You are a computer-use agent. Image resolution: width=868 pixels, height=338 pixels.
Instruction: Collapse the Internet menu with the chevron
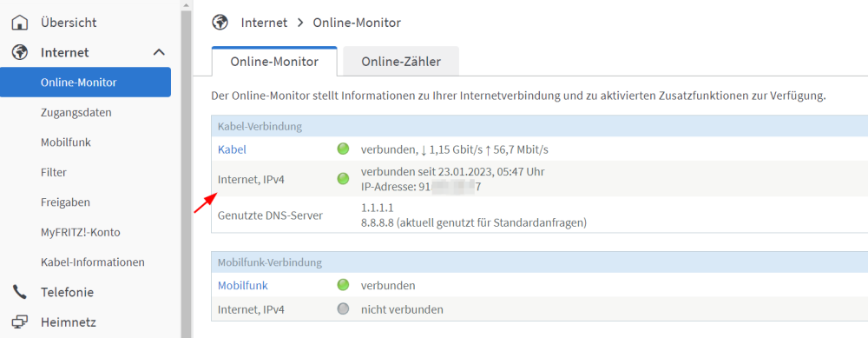pyautogui.click(x=159, y=53)
